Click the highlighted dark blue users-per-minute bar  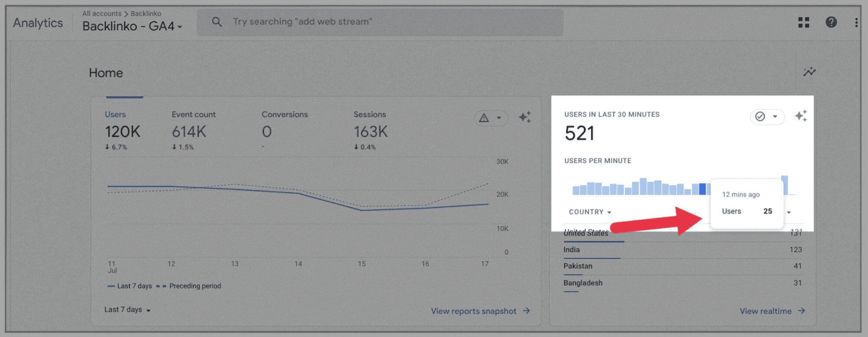(703, 189)
